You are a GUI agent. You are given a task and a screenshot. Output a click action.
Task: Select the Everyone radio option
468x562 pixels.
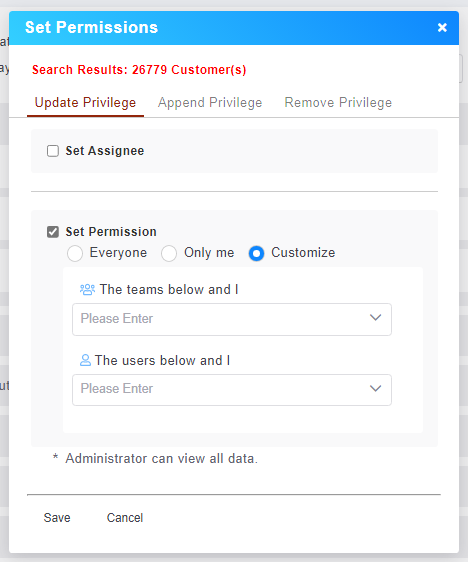(75, 253)
